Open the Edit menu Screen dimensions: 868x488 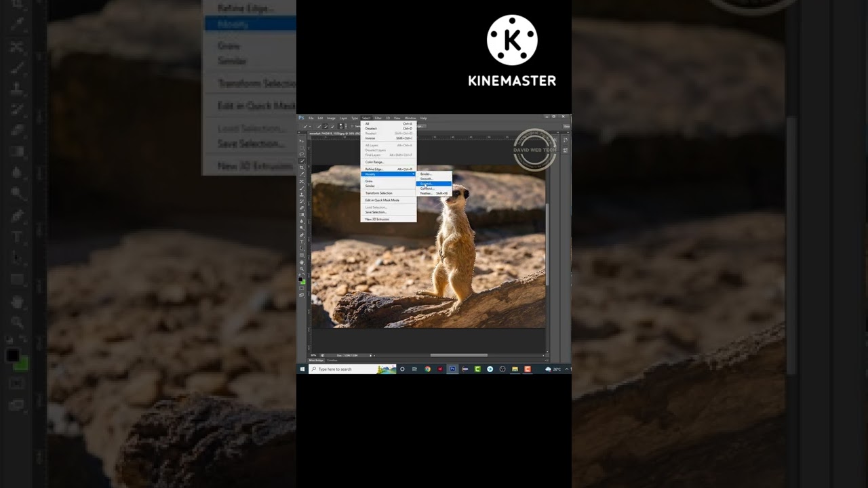pos(320,118)
